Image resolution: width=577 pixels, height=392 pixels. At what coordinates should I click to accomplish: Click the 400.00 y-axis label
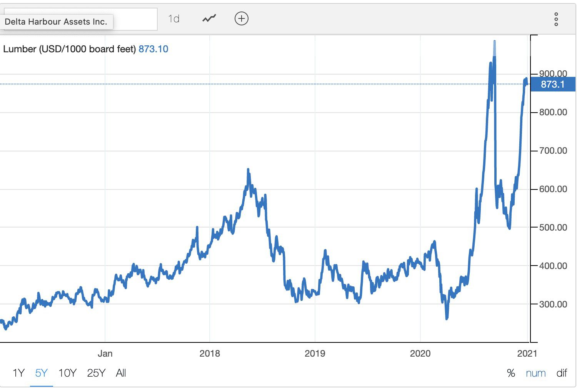pos(553,266)
